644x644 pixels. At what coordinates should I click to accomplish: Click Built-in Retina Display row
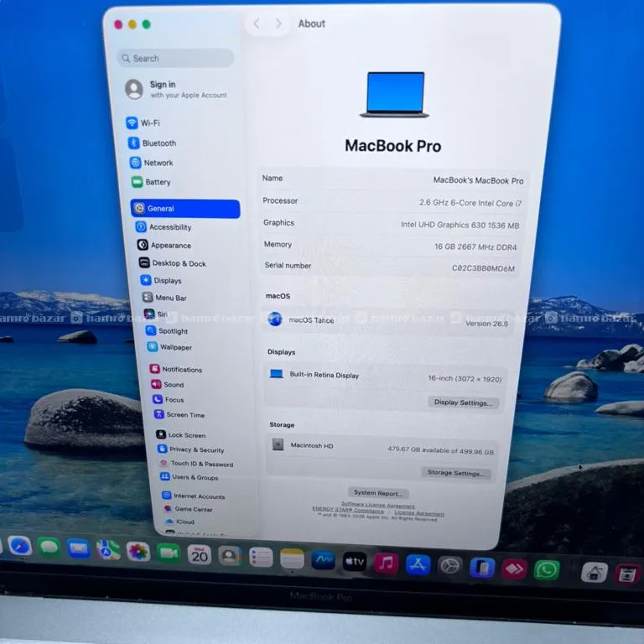pyautogui.click(x=385, y=377)
